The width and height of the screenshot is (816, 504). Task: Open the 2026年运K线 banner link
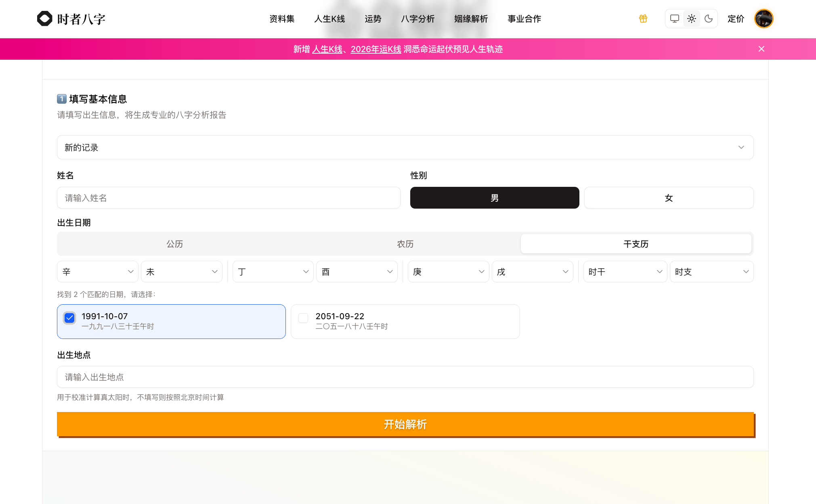pos(376,49)
